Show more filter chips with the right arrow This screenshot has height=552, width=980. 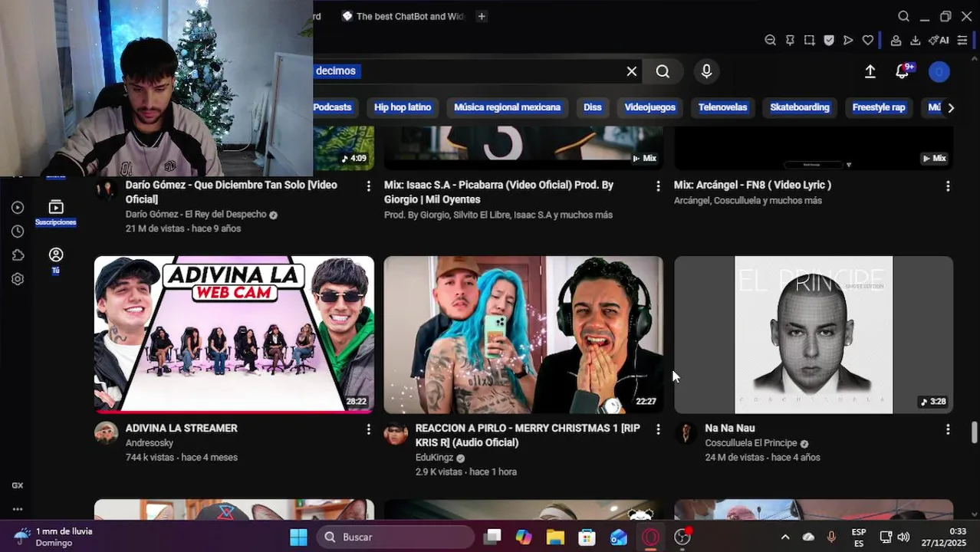point(951,107)
